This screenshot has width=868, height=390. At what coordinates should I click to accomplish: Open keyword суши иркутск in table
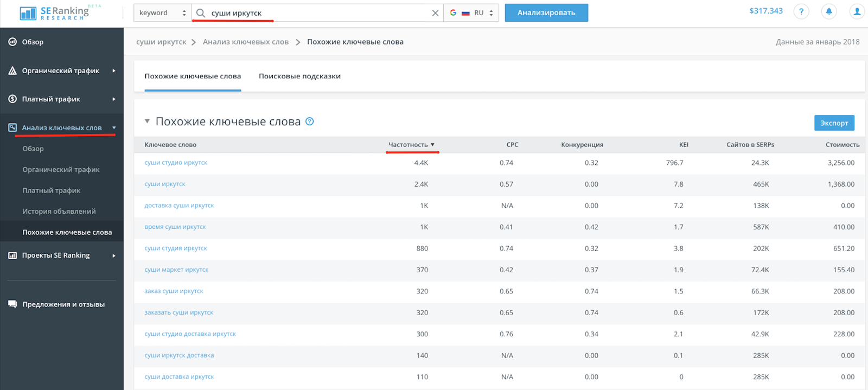point(165,184)
